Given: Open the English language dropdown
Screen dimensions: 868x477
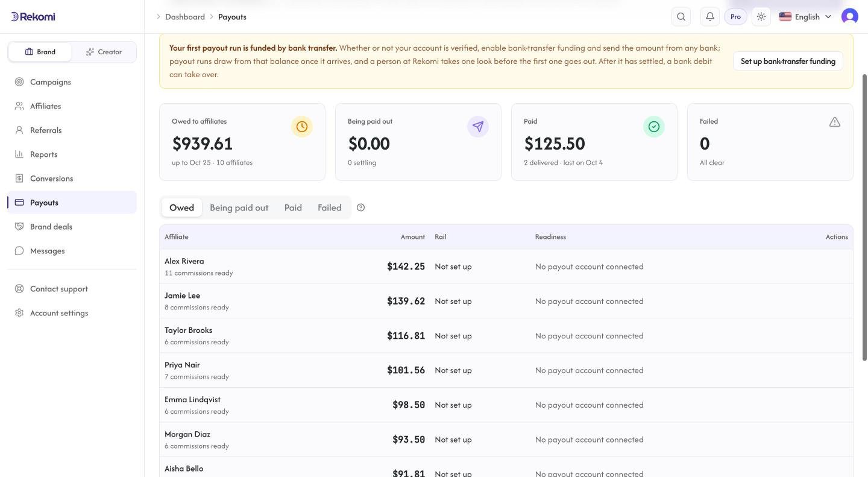Looking at the screenshot, I should 805,17.
